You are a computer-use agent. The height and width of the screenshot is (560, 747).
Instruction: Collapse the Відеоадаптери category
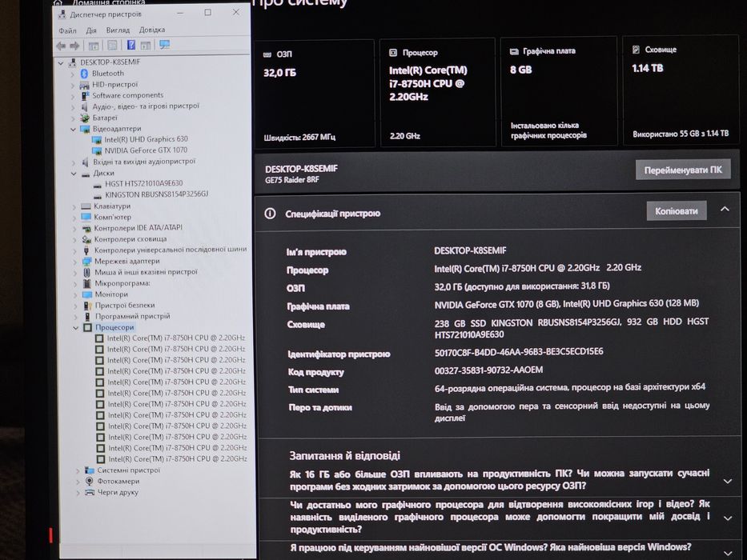pyautogui.click(x=73, y=129)
